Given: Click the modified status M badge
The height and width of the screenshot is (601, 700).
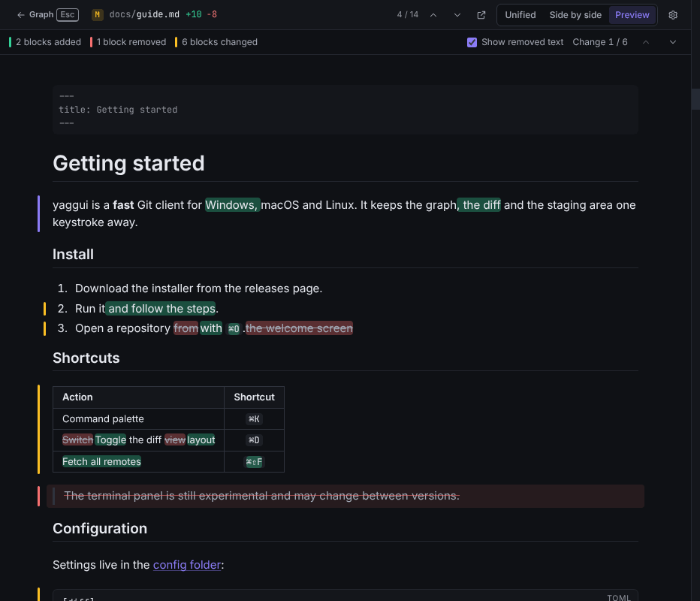Looking at the screenshot, I should [98, 15].
